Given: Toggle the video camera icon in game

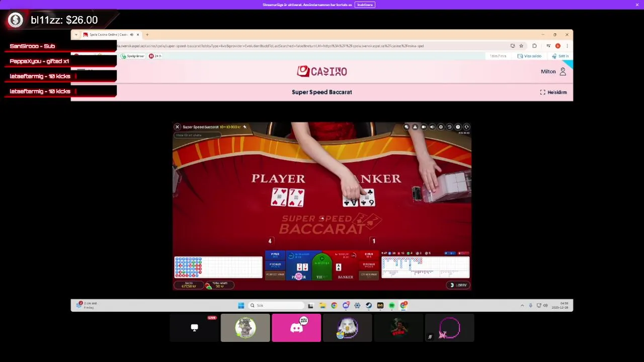Looking at the screenshot, I should coord(424,127).
